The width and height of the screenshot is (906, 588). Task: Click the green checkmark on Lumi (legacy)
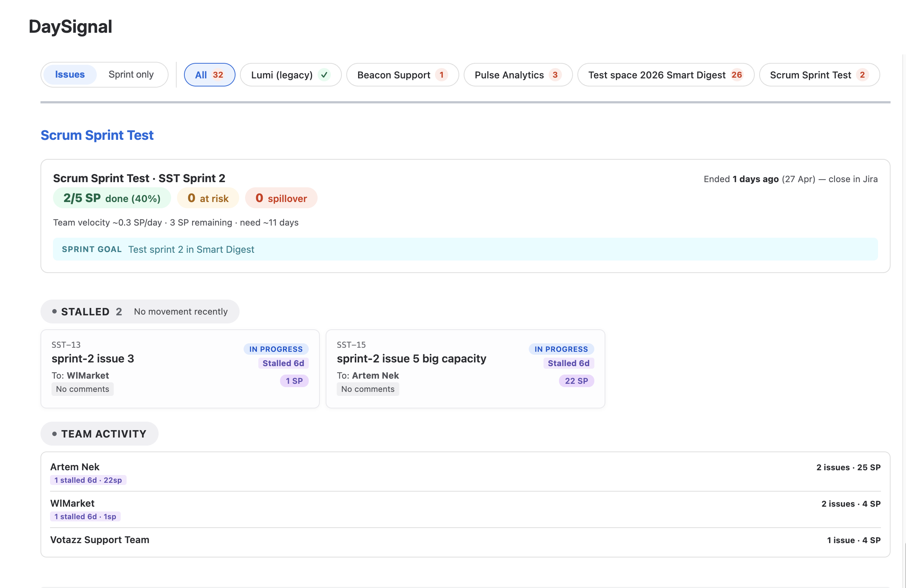coord(324,75)
